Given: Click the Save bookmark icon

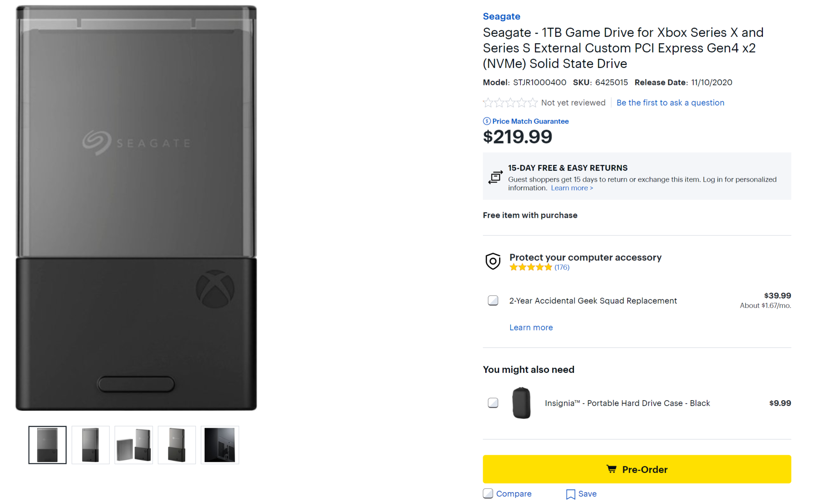Looking at the screenshot, I should click(570, 494).
